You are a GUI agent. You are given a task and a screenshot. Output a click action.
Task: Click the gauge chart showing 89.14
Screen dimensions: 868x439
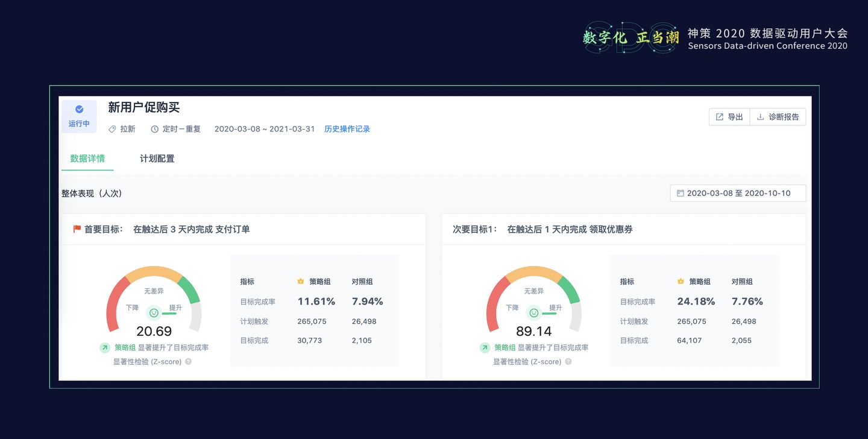(x=533, y=299)
